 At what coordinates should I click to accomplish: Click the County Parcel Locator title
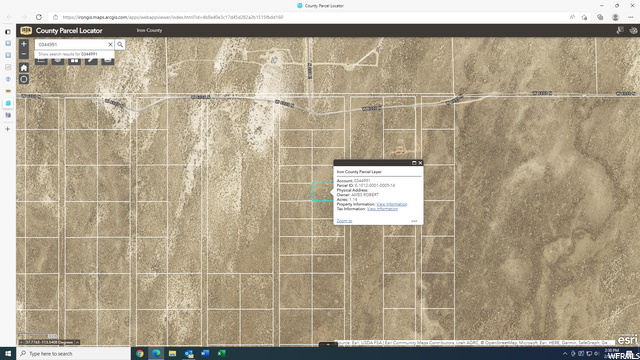click(69, 31)
